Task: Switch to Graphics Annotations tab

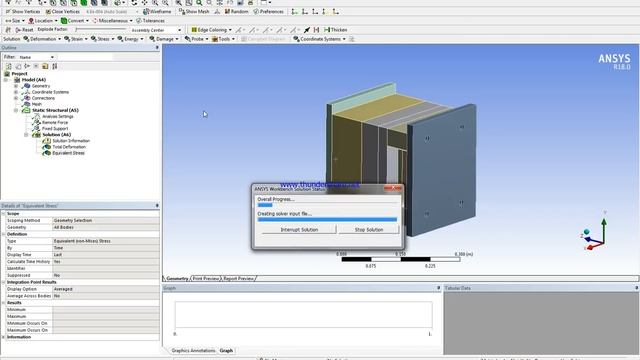Action: pos(193,351)
